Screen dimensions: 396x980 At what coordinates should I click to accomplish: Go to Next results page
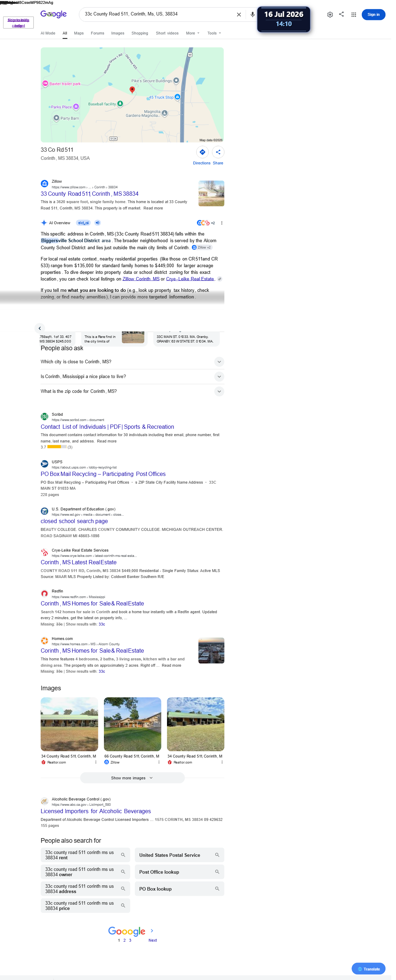pyautogui.click(x=152, y=940)
